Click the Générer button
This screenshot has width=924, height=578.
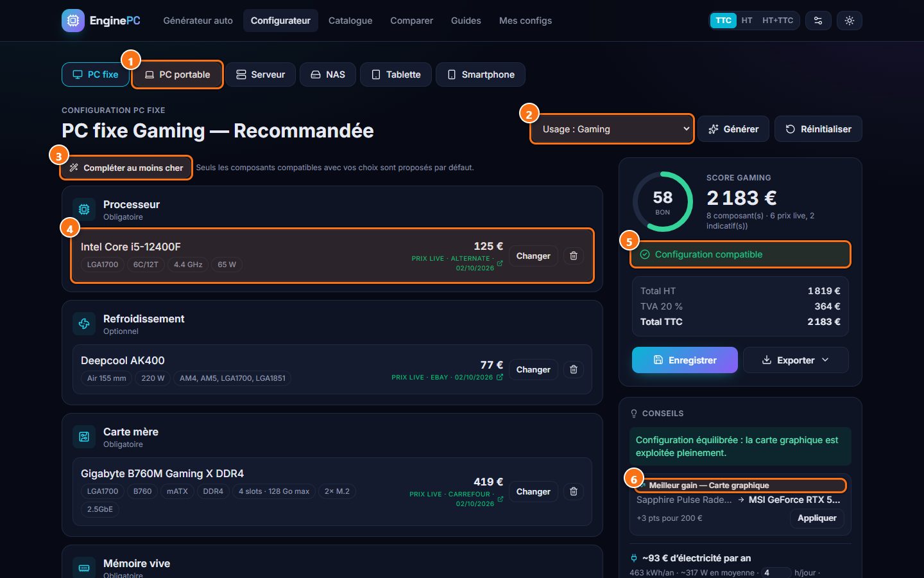coord(733,129)
